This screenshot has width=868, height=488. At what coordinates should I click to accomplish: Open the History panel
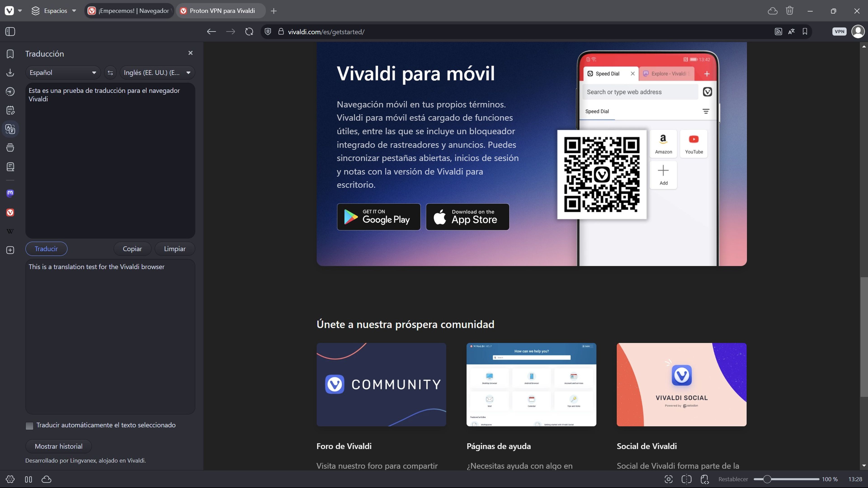10,91
